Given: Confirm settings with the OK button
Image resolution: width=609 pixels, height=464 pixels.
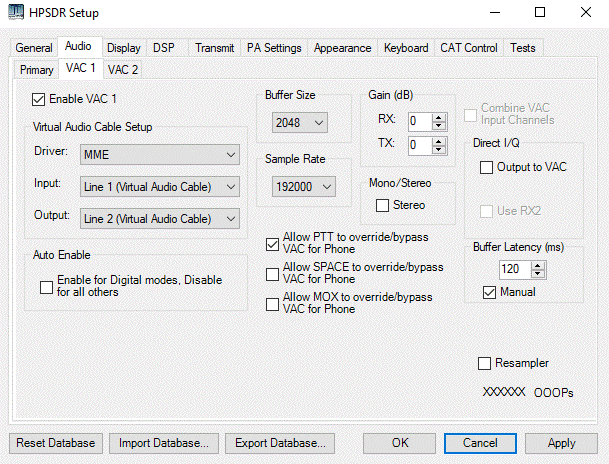Looking at the screenshot, I should (x=400, y=443).
